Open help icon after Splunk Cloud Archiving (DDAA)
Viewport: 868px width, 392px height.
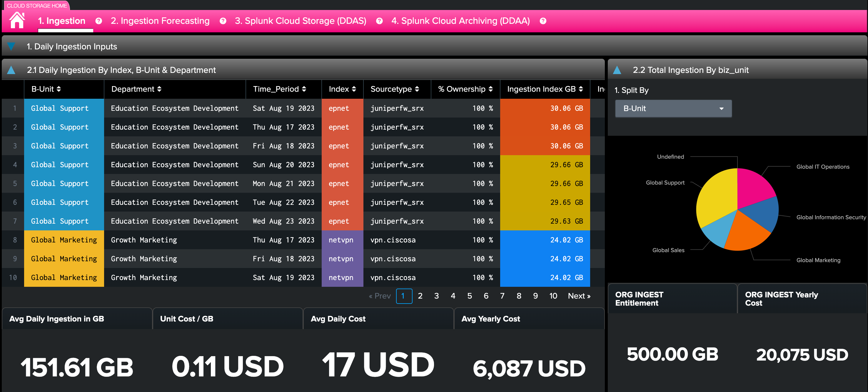click(543, 21)
